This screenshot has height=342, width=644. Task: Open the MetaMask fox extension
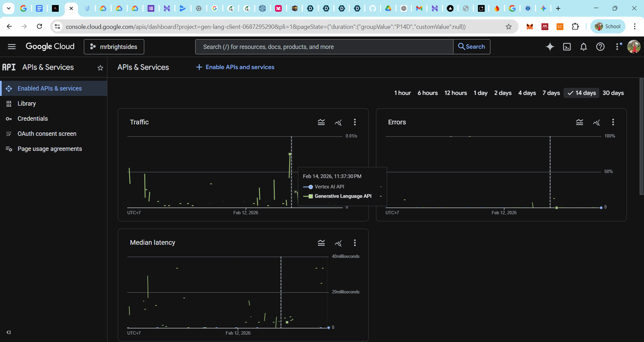click(530, 26)
